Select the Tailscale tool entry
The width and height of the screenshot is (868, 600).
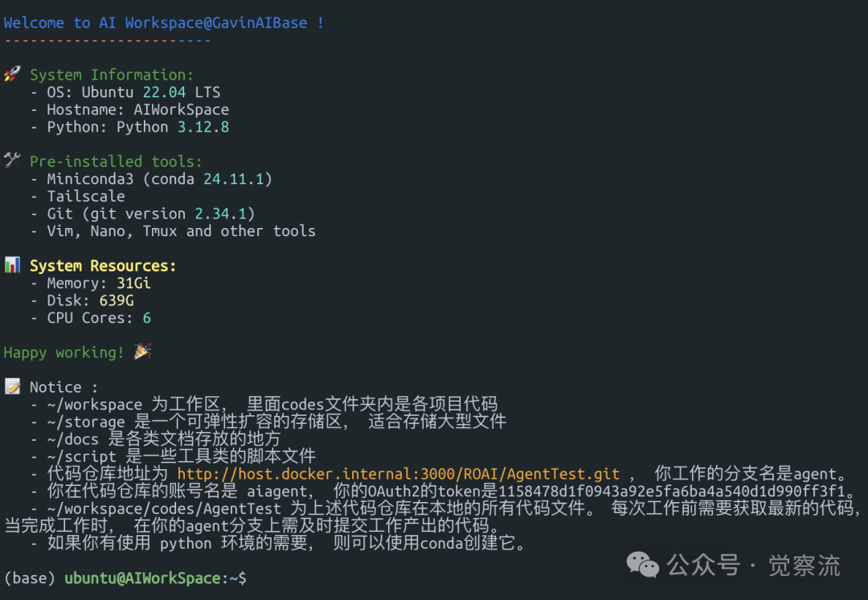pyautogui.click(x=85, y=196)
